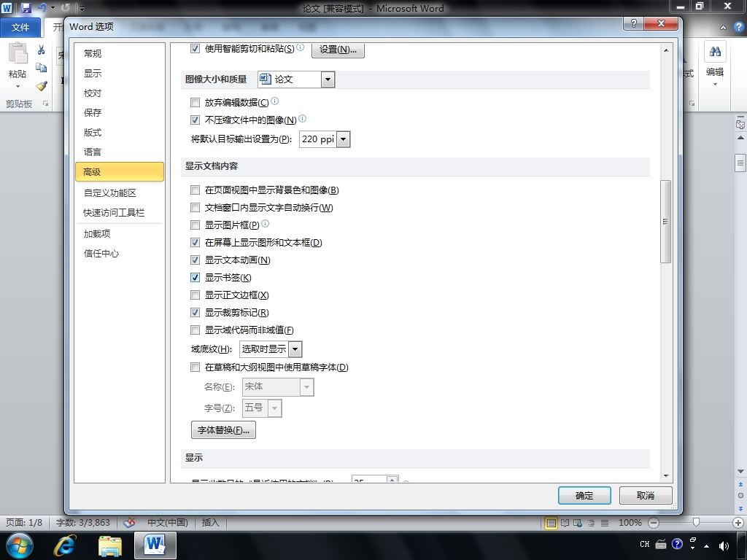Click the 设置(N)... button
Image resolution: width=747 pixels, height=560 pixels.
click(x=338, y=50)
